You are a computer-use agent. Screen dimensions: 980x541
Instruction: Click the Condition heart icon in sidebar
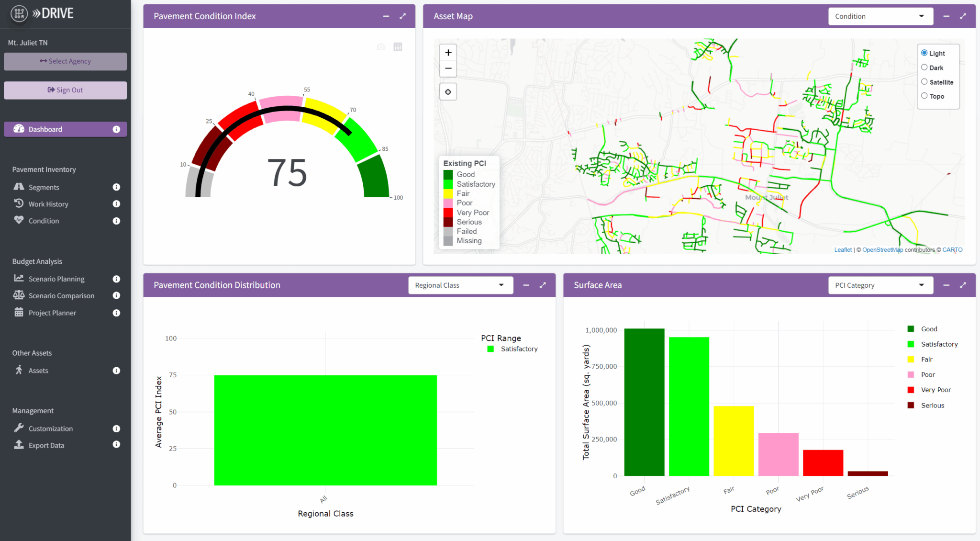pyautogui.click(x=19, y=221)
